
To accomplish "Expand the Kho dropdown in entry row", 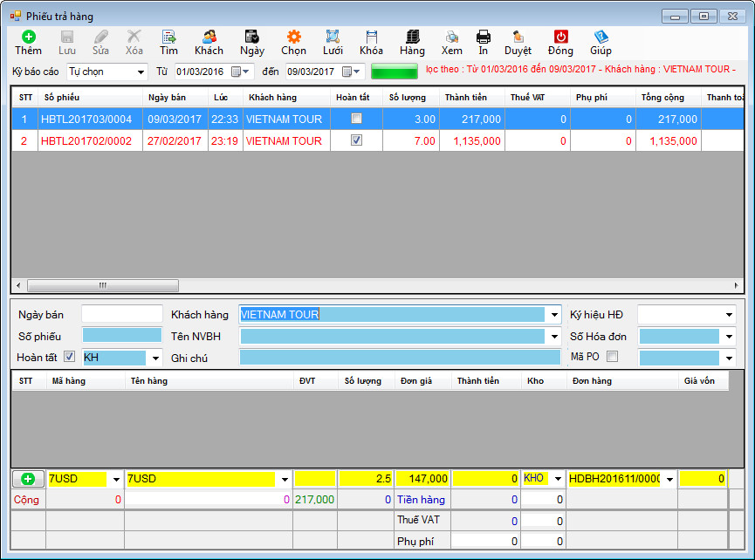I will [x=558, y=479].
